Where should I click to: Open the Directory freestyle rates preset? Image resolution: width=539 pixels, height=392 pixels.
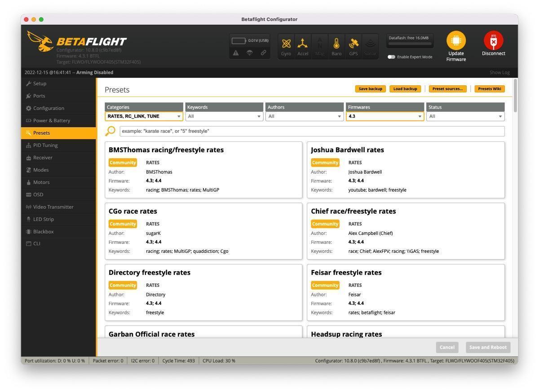click(203, 292)
